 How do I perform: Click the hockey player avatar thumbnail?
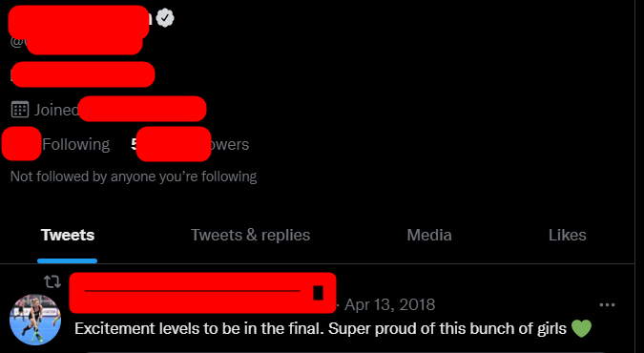click(35, 320)
